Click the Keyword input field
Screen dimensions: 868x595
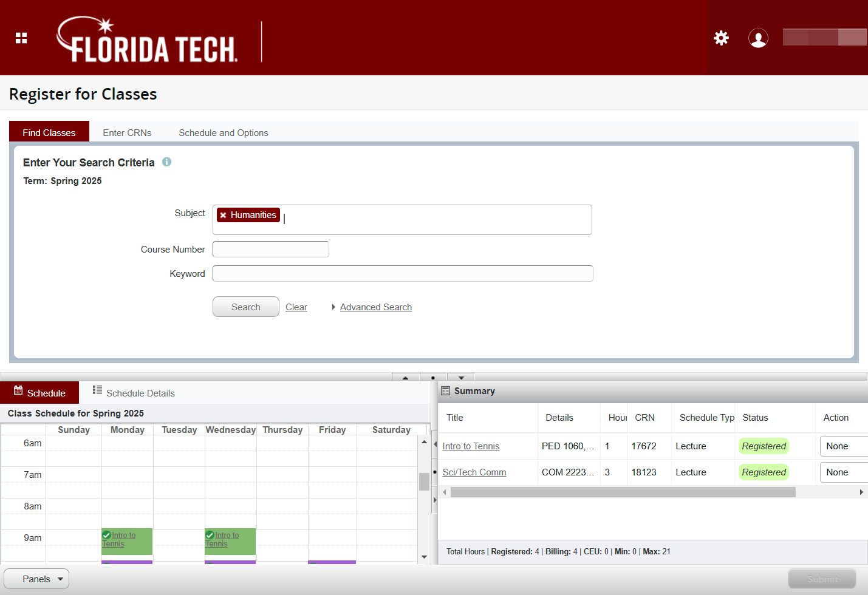tap(403, 274)
